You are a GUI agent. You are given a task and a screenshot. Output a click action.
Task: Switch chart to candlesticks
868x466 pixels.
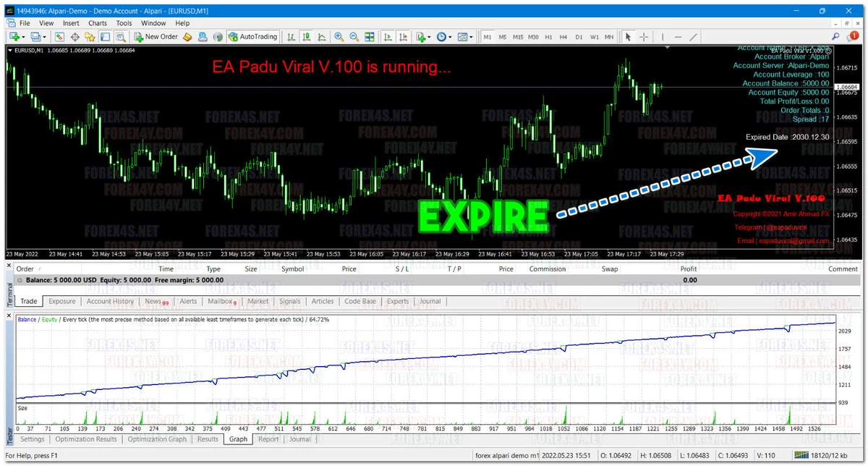307,37
